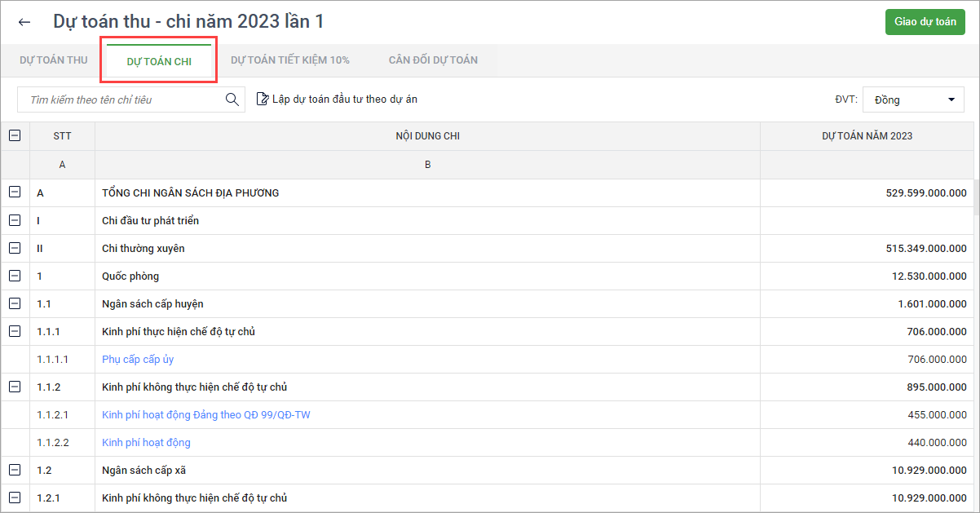
Task: Open Kinh phí hoạt động Đảng theo QĐ 99/QĐ-TW
Action: coord(205,414)
